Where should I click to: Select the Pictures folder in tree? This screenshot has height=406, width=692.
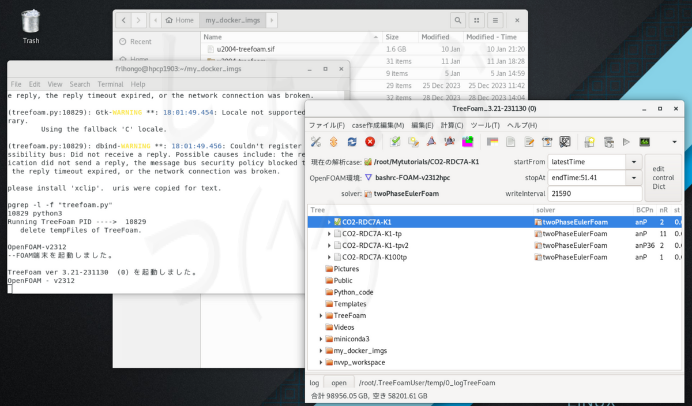pos(346,269)
